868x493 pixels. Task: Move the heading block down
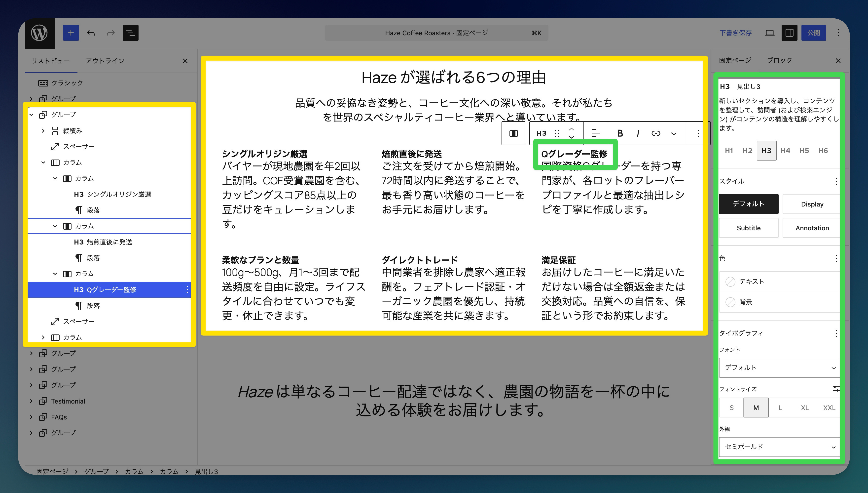pyautogui.click(x=571, y=137)
